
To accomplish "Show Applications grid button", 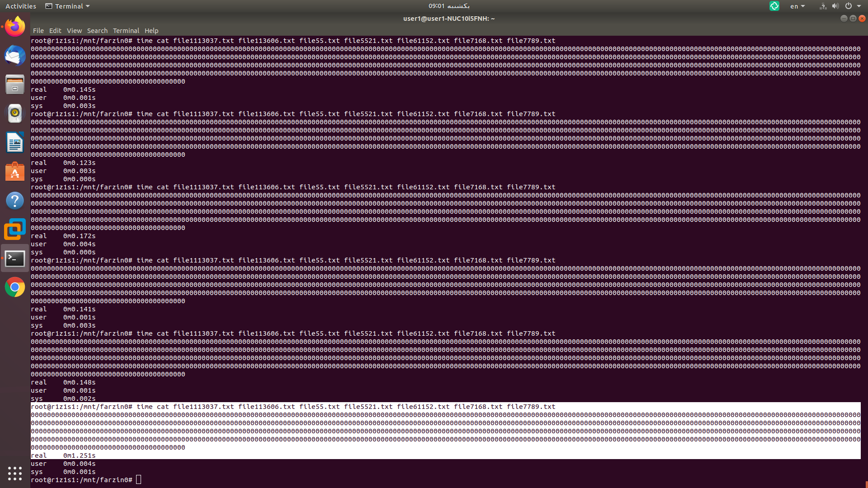I will 15,473.
